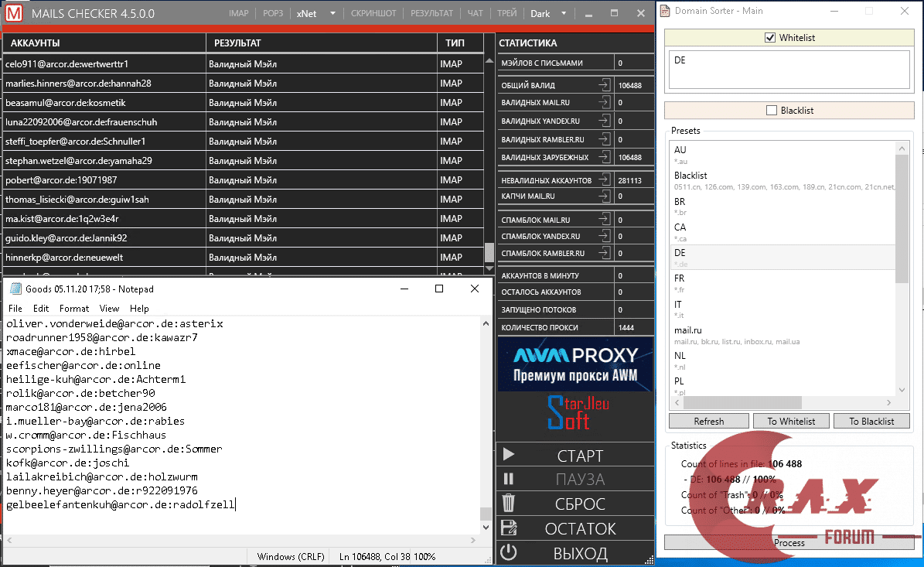
Task: Click the pause icon next to ПАУЗА
Action: 509,479
